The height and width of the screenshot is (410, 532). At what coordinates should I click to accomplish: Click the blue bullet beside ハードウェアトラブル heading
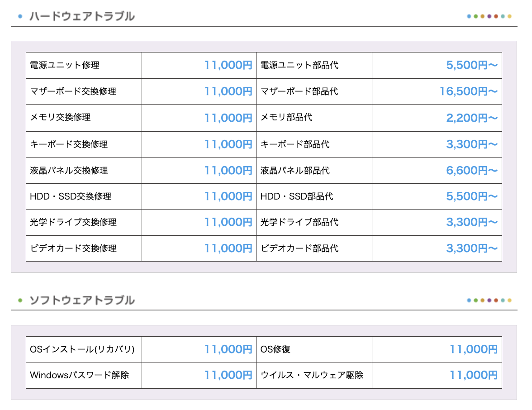20,17
